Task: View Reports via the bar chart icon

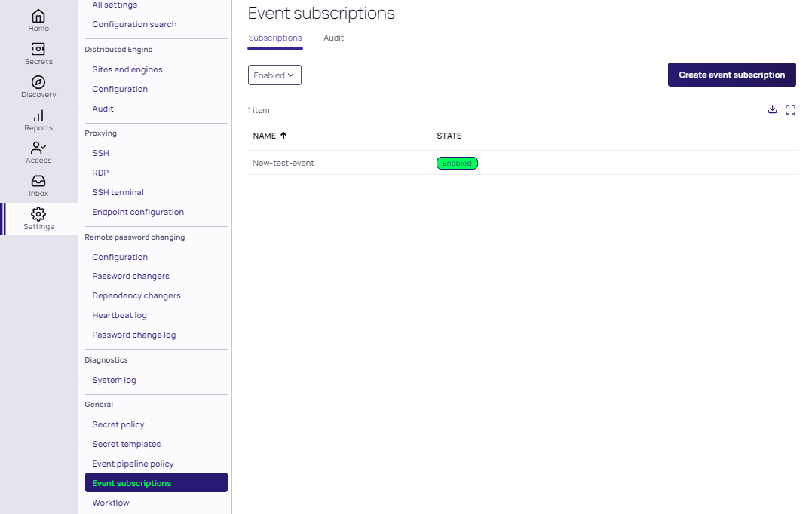Action: 38,117
